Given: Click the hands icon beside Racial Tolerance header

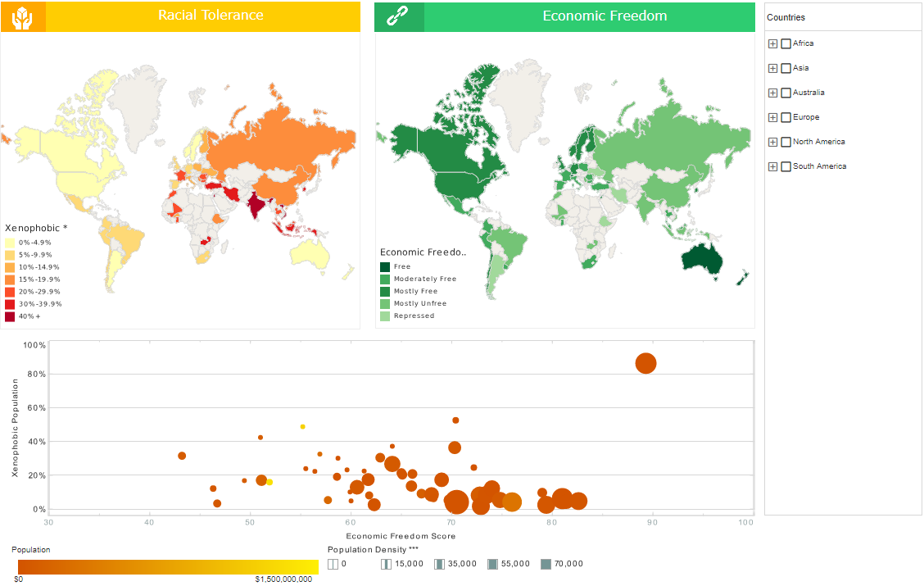Looking at the screenshot, I should 23,16.
